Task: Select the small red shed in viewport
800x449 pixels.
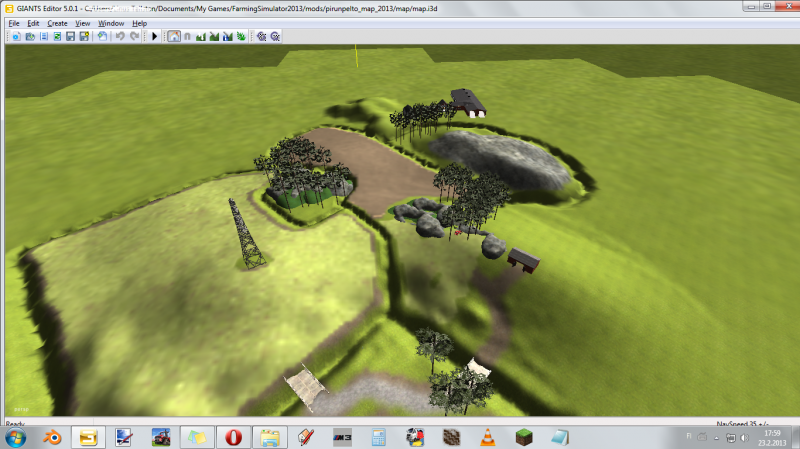Action: [x=523, y=260]
